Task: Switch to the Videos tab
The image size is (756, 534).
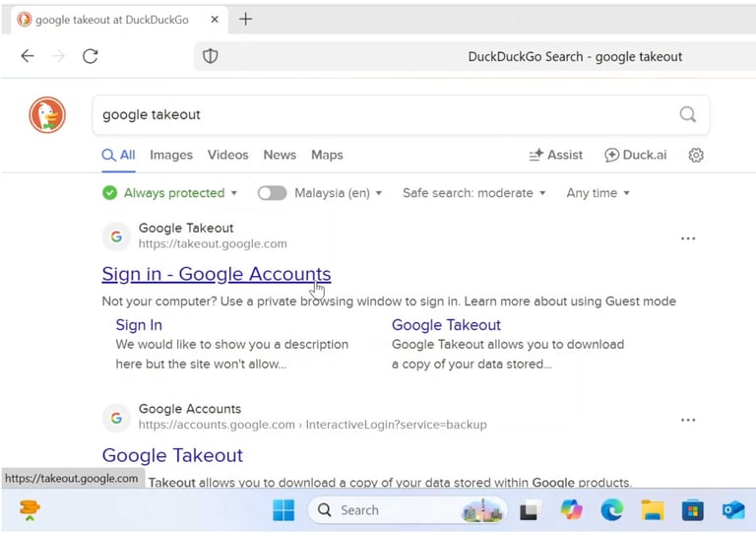Action: [228, 155]
